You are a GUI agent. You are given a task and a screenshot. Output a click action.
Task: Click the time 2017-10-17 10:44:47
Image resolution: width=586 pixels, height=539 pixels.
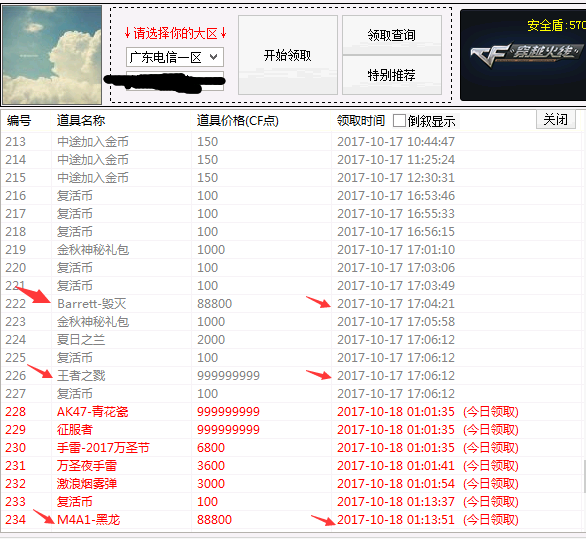tap(396, 142)
